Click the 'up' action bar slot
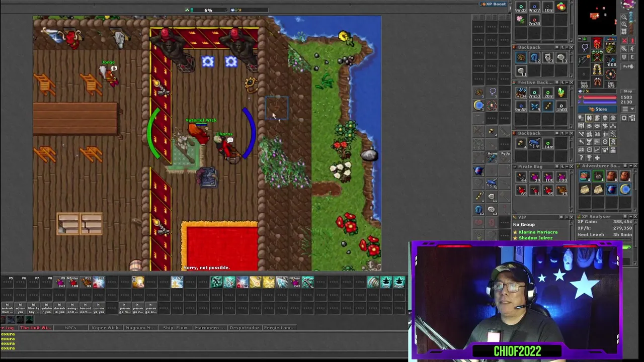 coord(386,282)
